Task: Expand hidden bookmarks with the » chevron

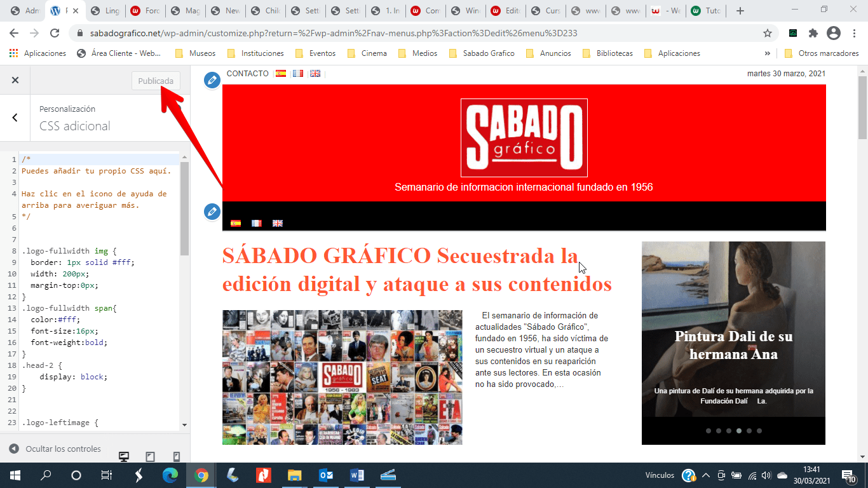Action: pos(768,53)
